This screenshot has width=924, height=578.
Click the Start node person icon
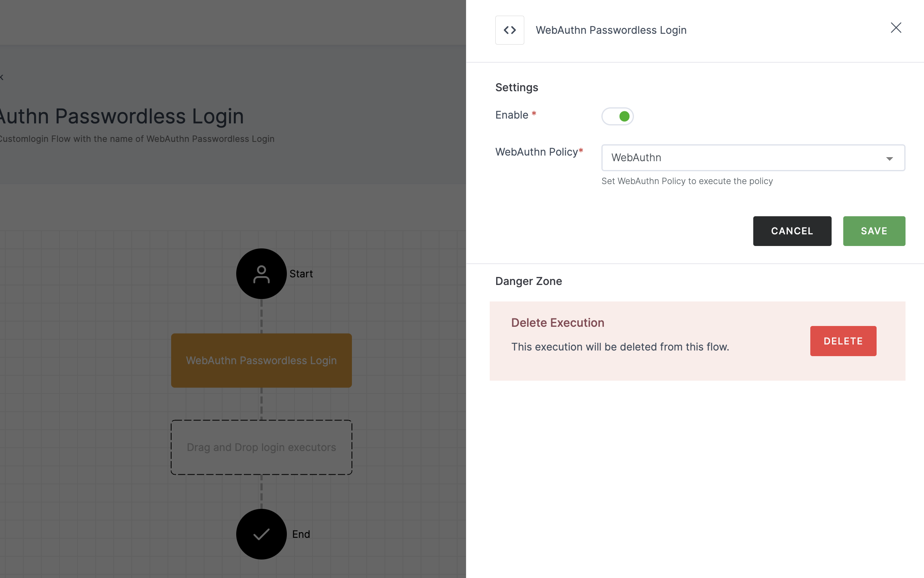click(x=262, y=273)
